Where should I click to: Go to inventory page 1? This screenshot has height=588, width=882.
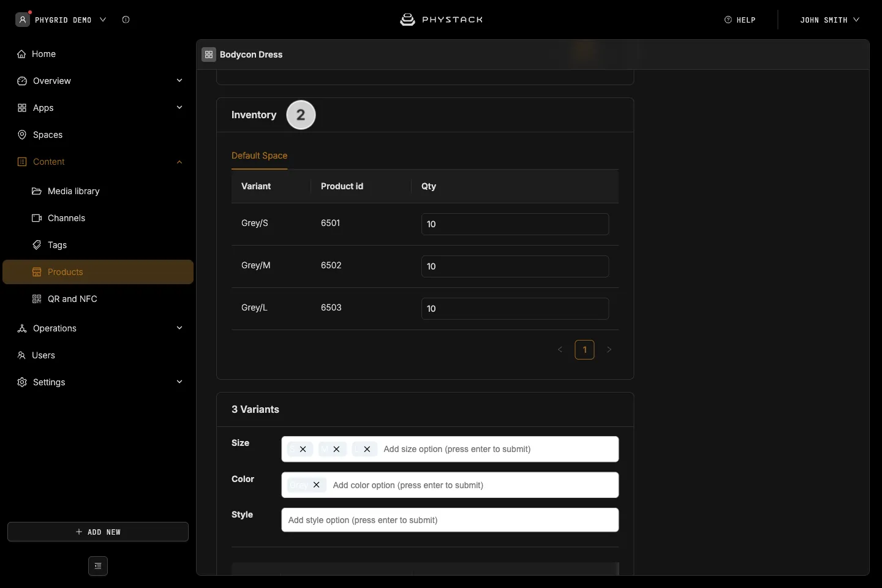[x=584, y=350]
